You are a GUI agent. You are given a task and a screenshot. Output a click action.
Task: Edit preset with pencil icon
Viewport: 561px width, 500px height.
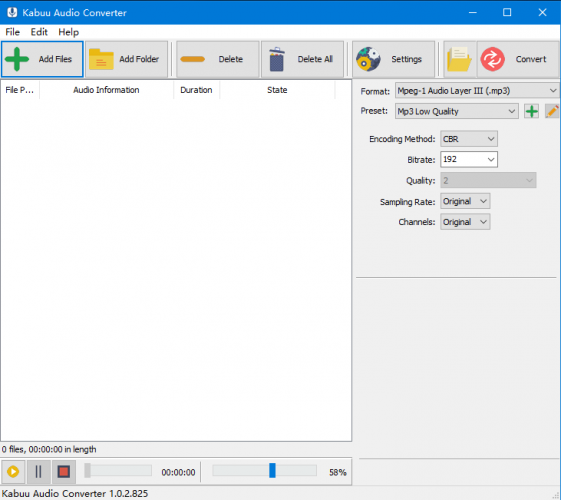[552, 111]
